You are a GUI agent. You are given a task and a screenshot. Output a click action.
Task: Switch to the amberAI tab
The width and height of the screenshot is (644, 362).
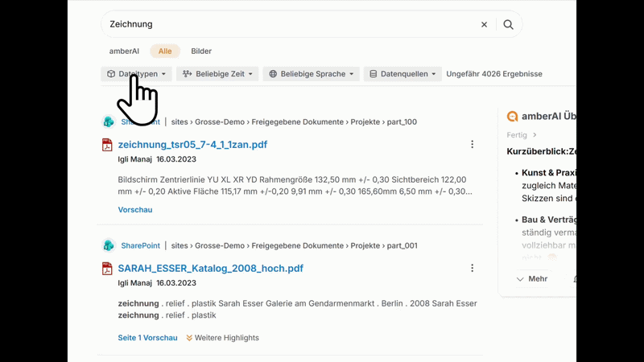(124, 51)
